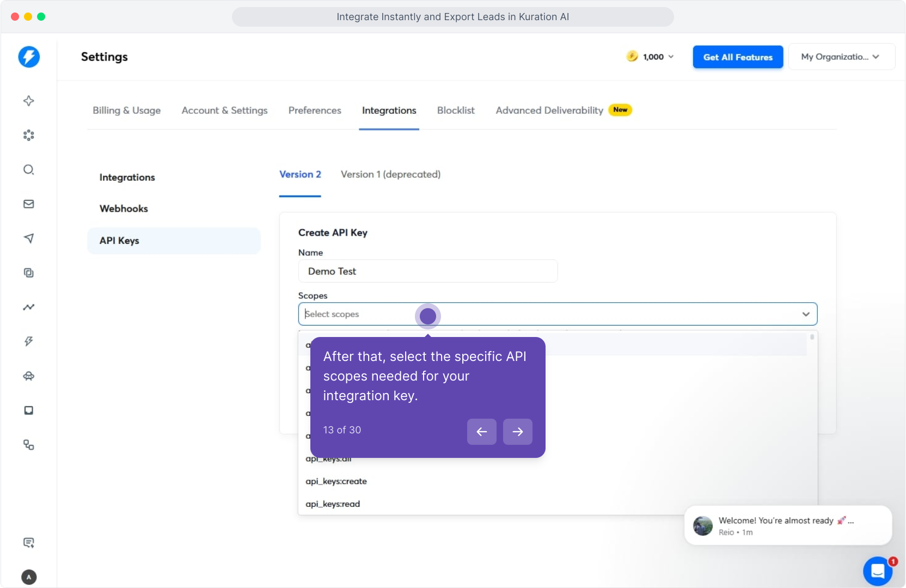Screen dimensions: 906x588
Task: Open the Advanced Deliverability tab
Action: (x=549, y=111)
